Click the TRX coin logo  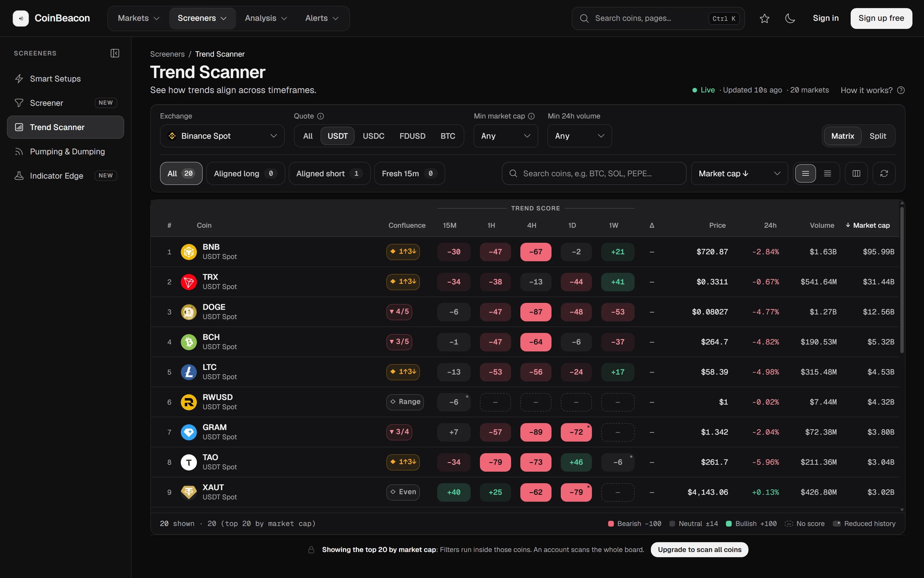pos(189,282)
